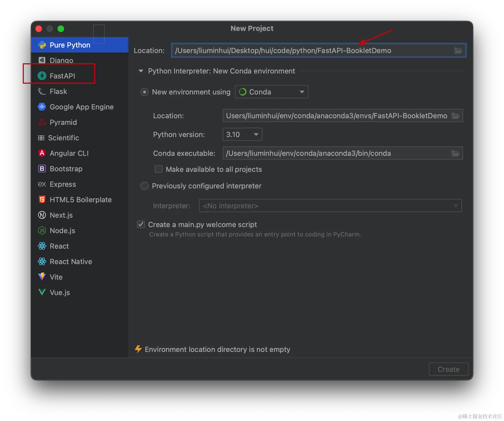Select Next.js in the project list

pos(80,215)
